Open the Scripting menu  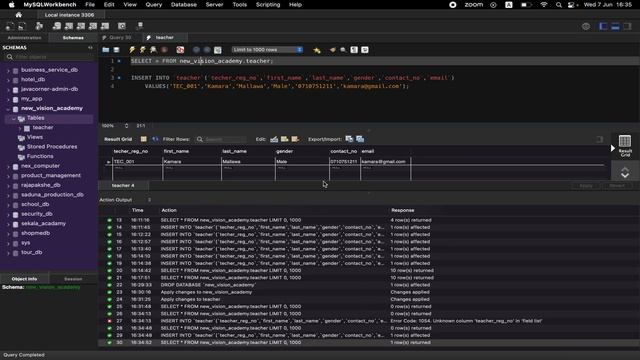(268, 4)
